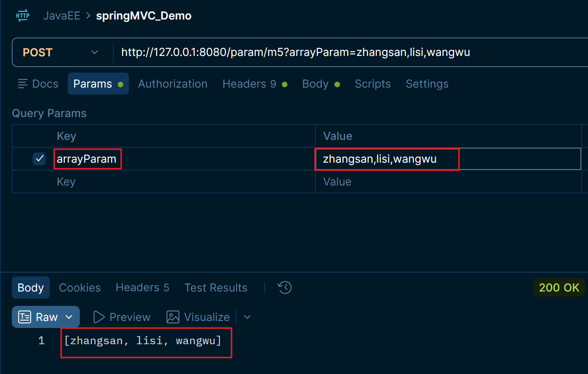Open the Headers 9 request tab
The height and width of the screenshot is (374, 588).
click(255, 84)
